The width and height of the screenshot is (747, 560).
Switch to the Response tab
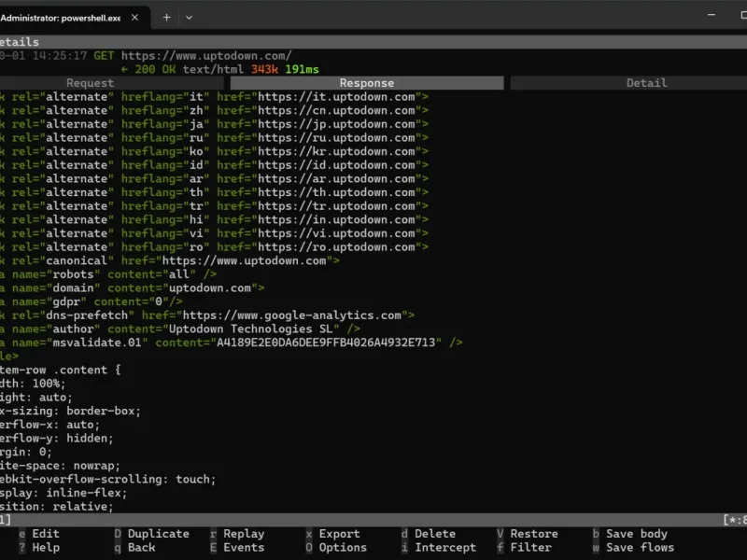[x=367, y=83]
